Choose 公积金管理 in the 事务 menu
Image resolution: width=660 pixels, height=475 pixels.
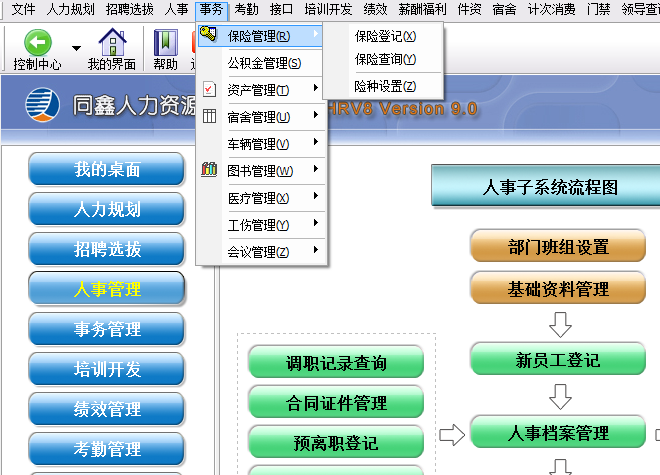[x=264, y=63]
